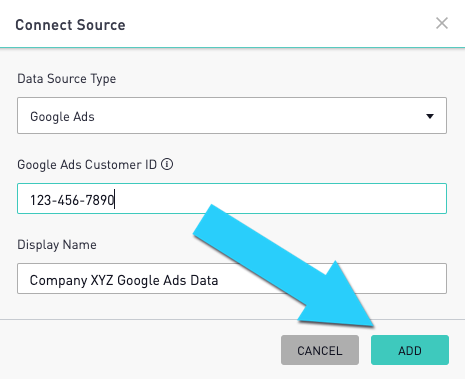This screenshot has height=379, width=465.
Task: Click the Connect Source dialog title
Action: pyautogui.click(x=70, y=25)
